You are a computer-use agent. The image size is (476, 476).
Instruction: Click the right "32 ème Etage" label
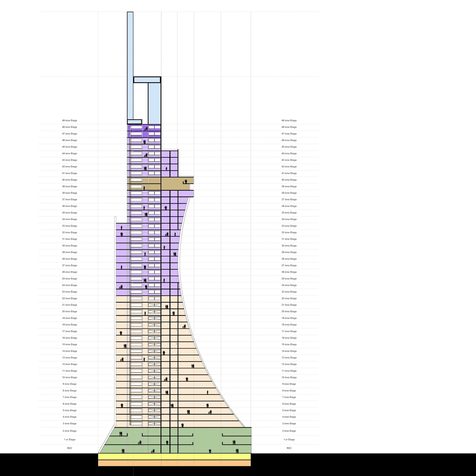coord(289,233)
